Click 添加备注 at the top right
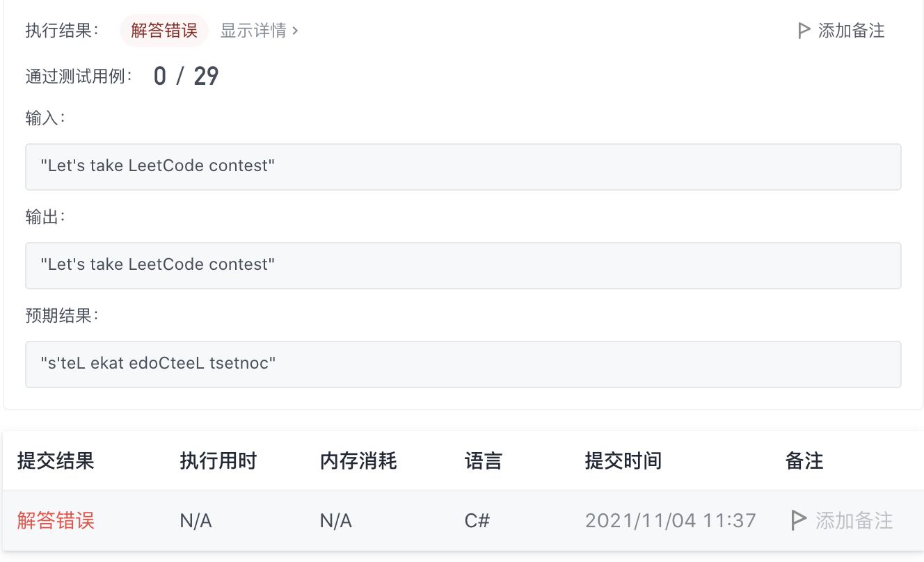Viewport: 924px width, 562px height. tap(850, 30)
